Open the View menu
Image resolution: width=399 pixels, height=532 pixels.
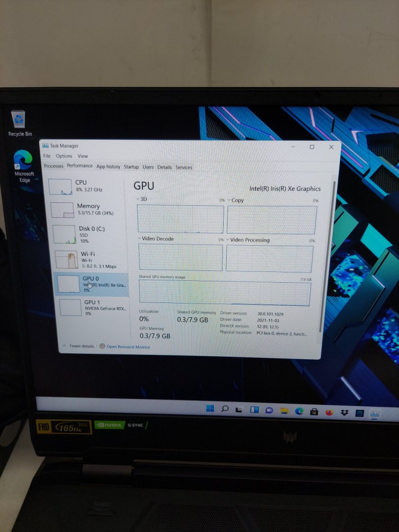click(83, 156)
